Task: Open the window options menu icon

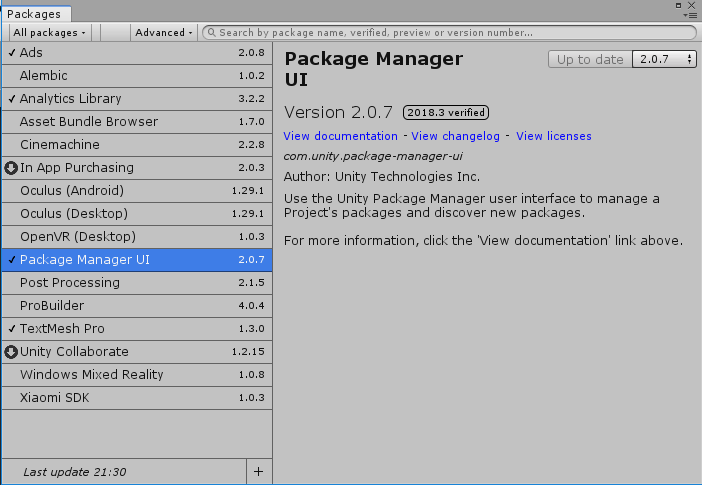Action: pos(691,15)
